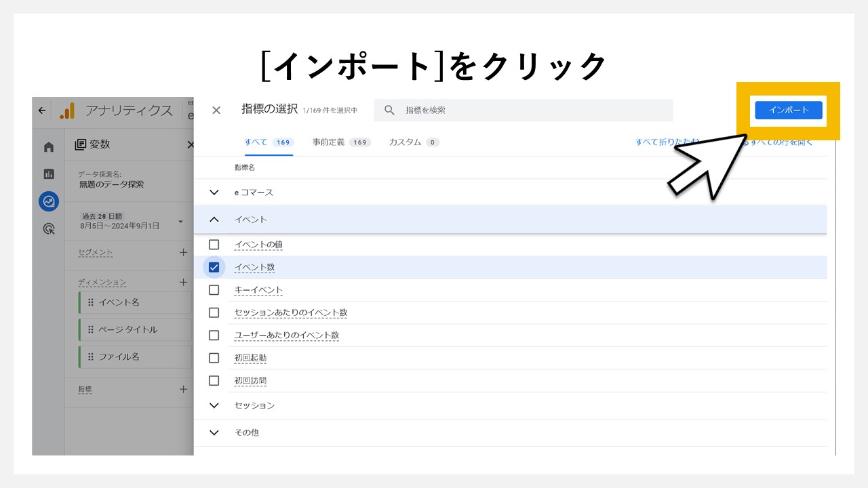Viewport: 868px width, 488px height.
Task: Click the Google Analytics logo icon
Action: click(x=65, y=110)
